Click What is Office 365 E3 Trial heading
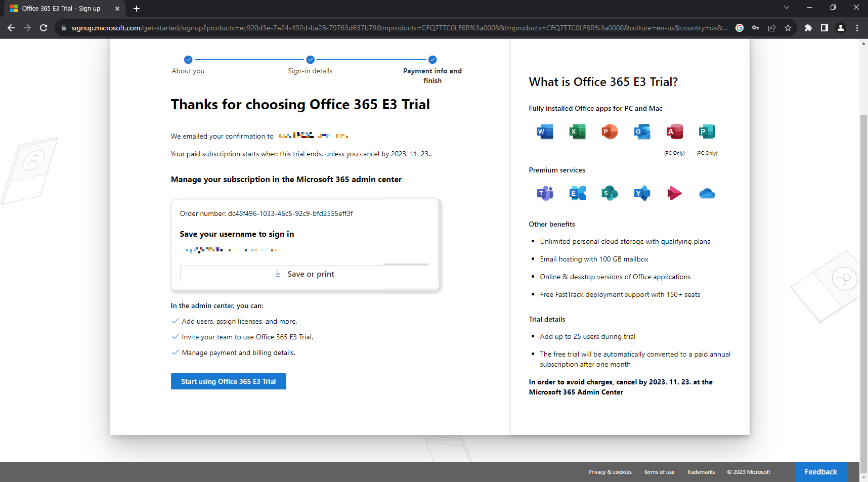 click(x=603, y=82)
